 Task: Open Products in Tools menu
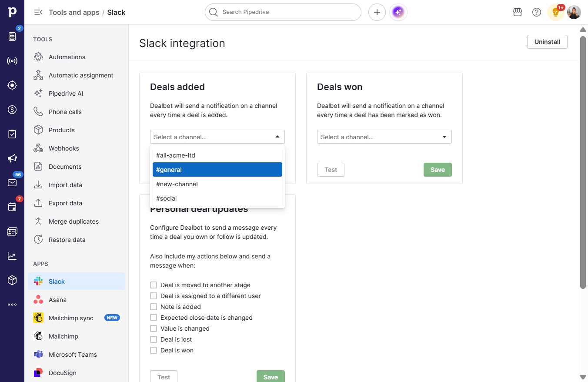tap(77, 130)
